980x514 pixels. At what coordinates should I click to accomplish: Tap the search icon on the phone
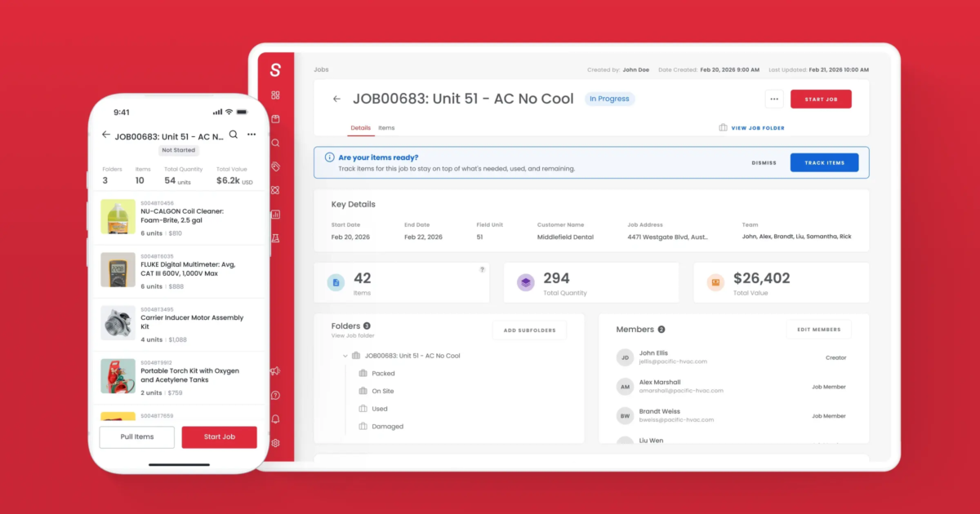tap(234, 135)
